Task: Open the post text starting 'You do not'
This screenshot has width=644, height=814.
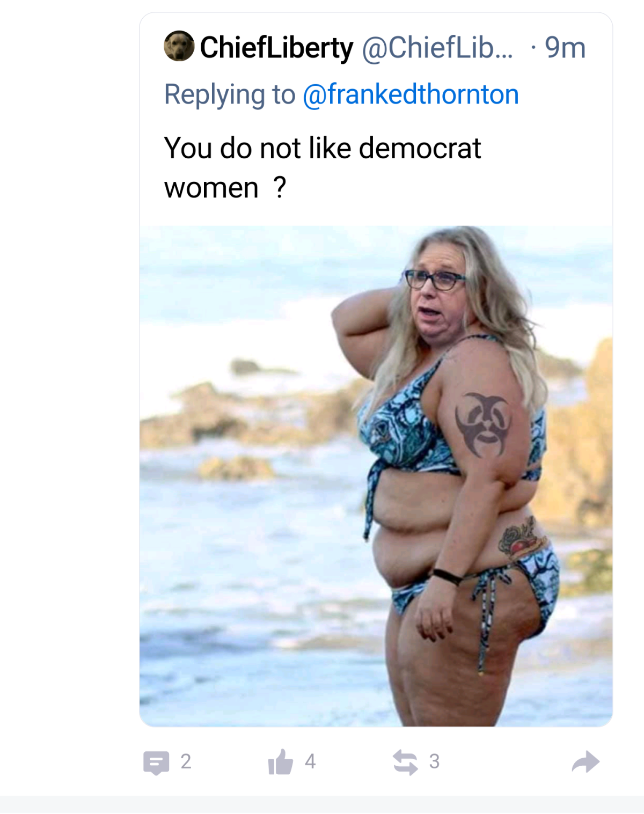Action: click(x=323, y=167)
